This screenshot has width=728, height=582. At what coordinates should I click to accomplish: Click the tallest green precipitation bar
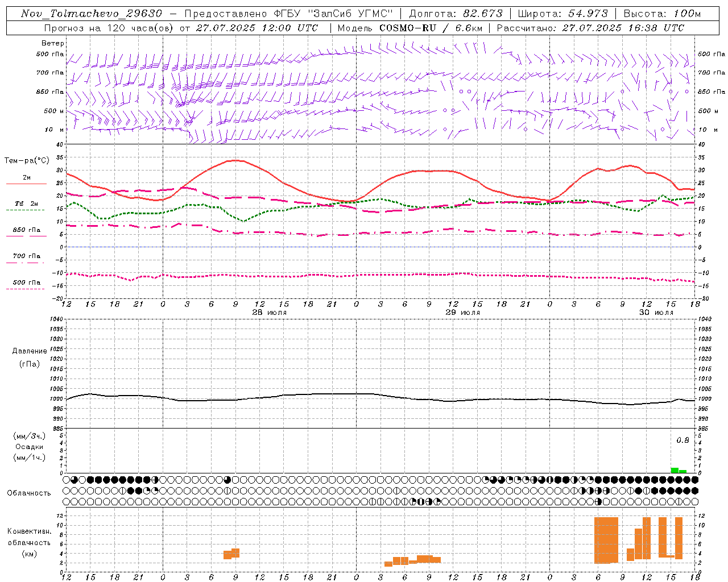[x=675, y=470]
